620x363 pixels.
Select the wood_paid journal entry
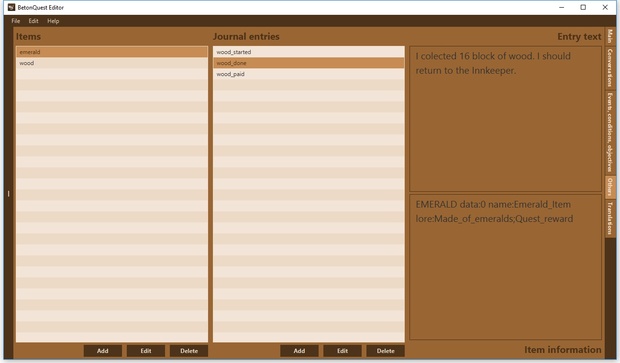[x=309, y=74]
